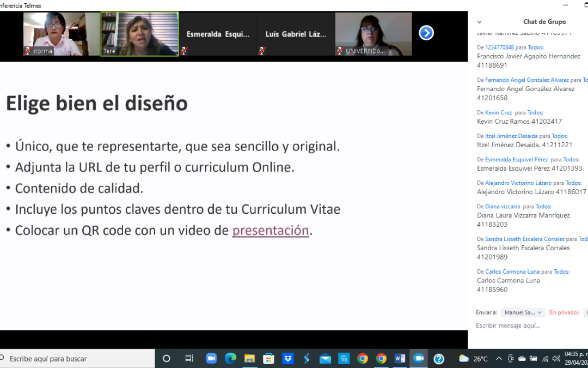Open the Mail app from the taskbar
The height and width of the screenshot is (368, 588).
pyautogui.click(x=325, y=359)
